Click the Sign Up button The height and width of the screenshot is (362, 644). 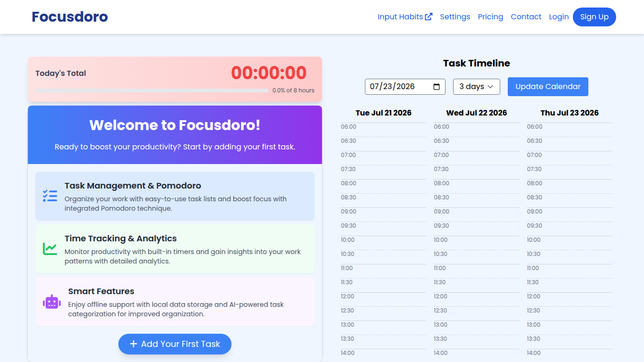(x=594, y=17)
